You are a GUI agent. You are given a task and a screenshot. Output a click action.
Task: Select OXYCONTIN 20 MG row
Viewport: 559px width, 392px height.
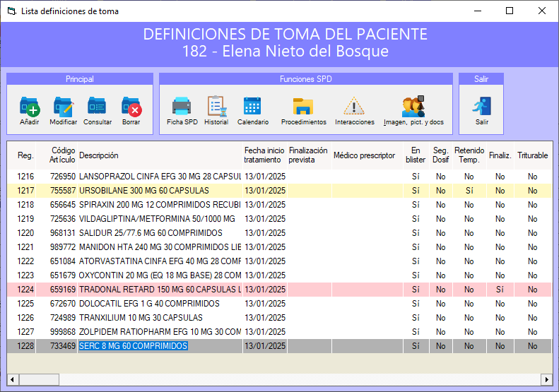coord(279,275)
